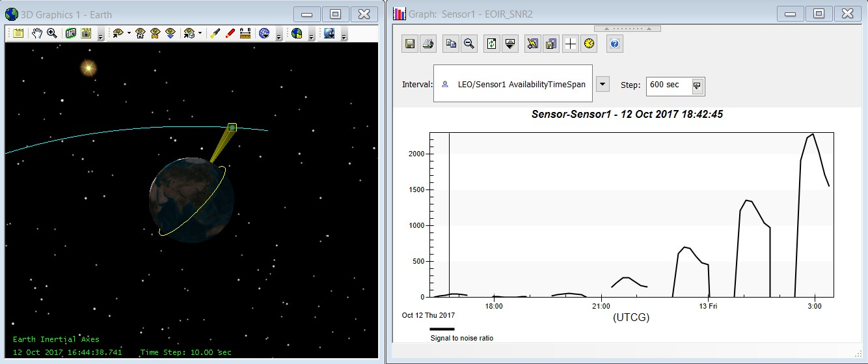
Task: Click the Step value field showing 600 sec
Action: [x=668, y=85]
